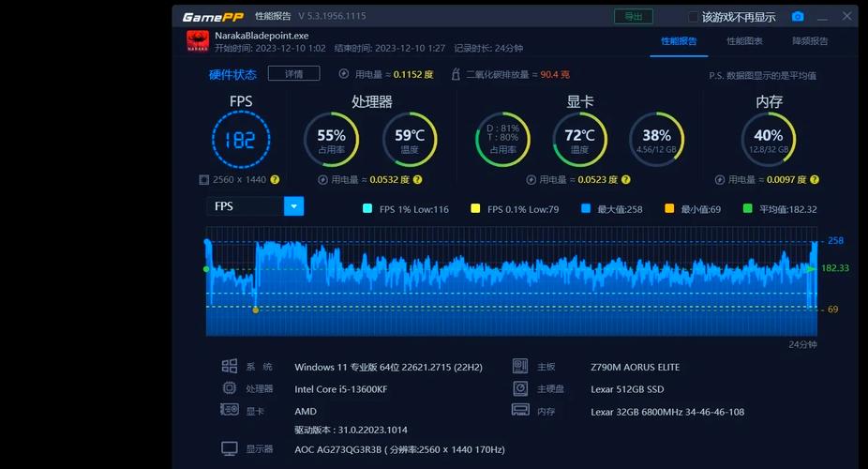Click the CO2 value 90.4 text
868x469 pixels.
(x=555, y=74)
